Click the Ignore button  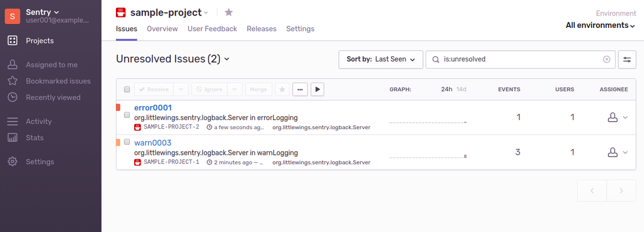[209, 89]
